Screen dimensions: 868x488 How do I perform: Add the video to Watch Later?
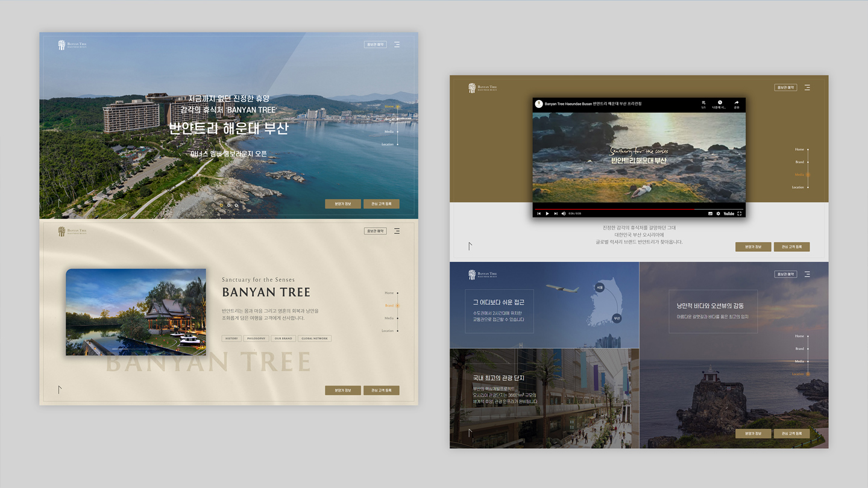click(x=720, y=104)
